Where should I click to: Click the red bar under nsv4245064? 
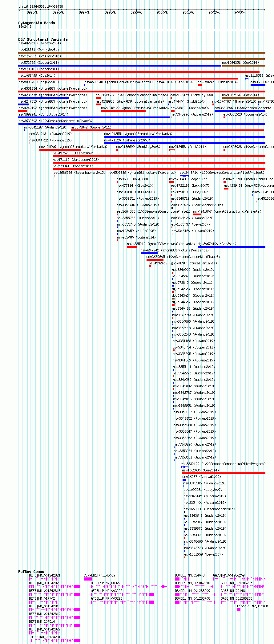point(60,150)
